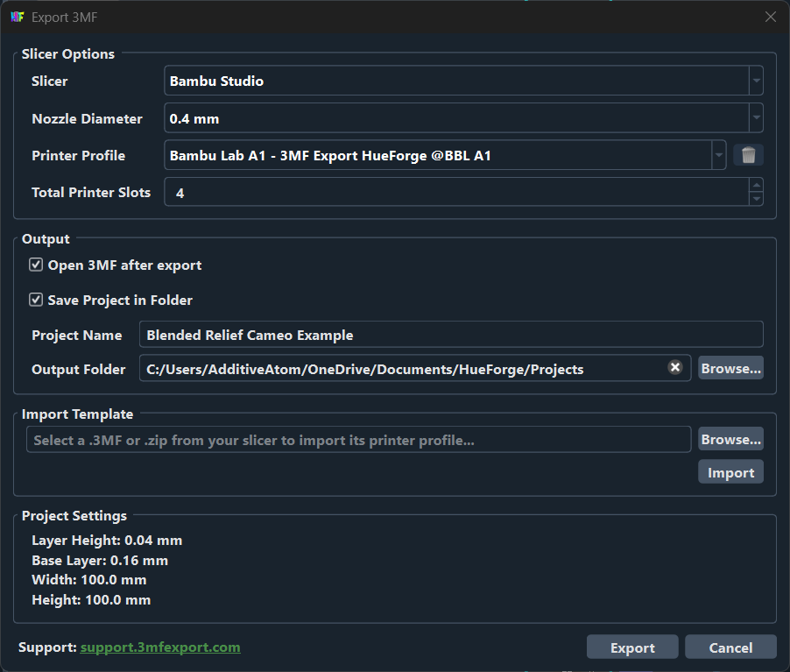This screenshot has height=672, width=790.
Task: Click the Import Template file path field
Action: tap(358, 440)
